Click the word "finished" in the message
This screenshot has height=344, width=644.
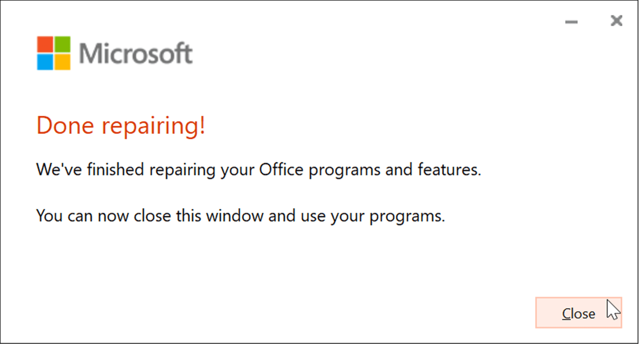point(115,169)
